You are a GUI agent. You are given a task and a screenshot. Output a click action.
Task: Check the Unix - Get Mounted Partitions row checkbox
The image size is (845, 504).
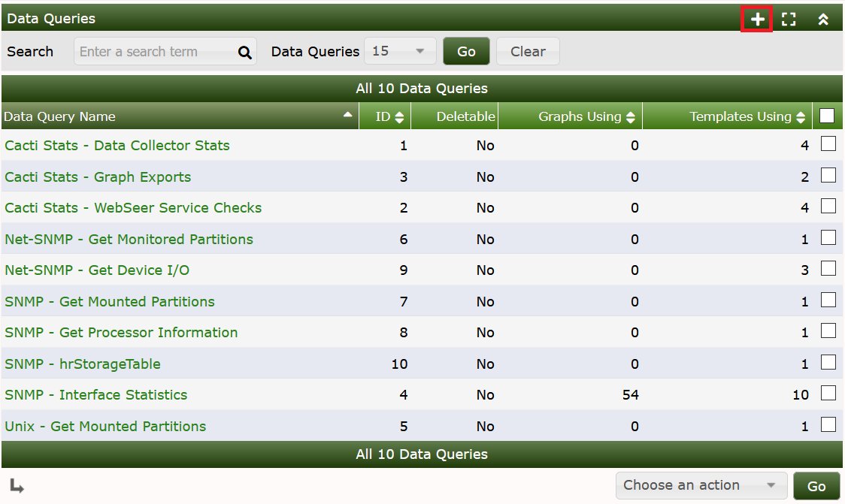click(x=828, y=425)
